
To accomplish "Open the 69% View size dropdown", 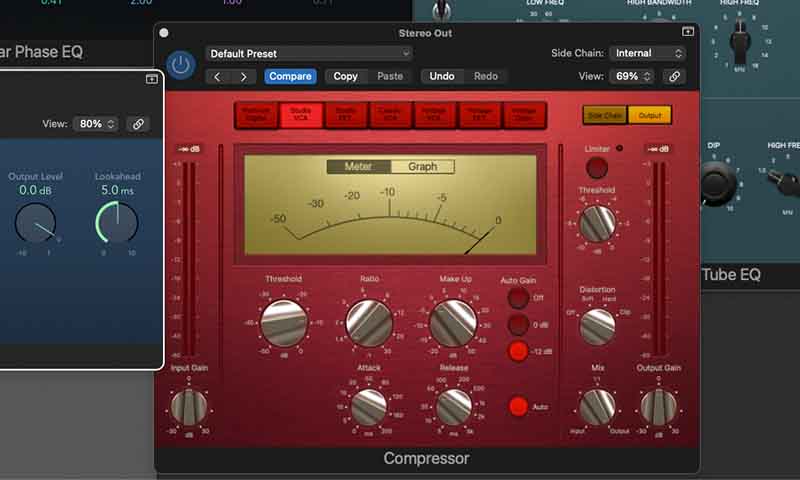I will pos(633,77).
